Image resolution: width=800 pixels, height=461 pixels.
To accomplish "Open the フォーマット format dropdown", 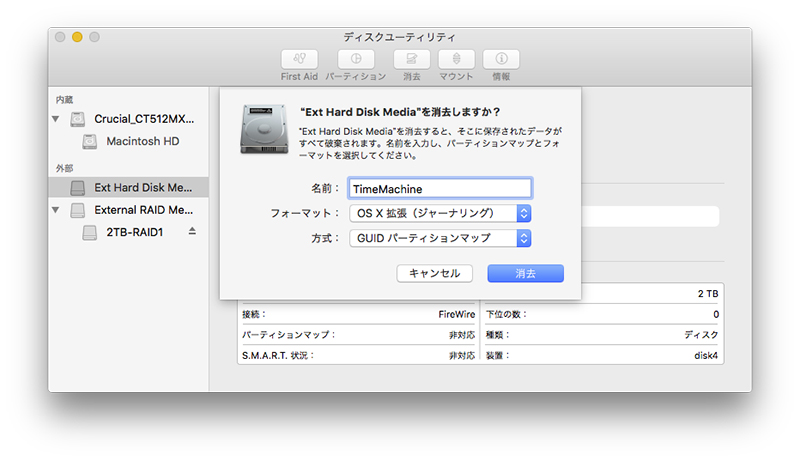I will (440, 213).
